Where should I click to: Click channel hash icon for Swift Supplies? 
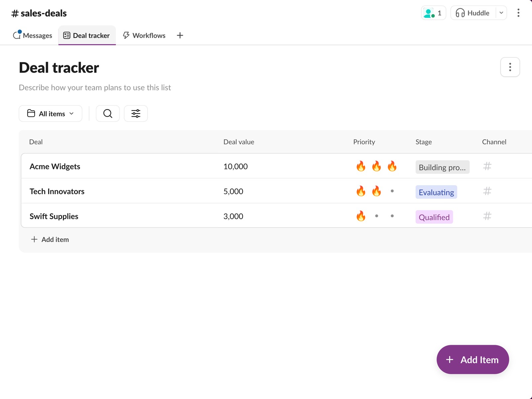coord(487,216)
